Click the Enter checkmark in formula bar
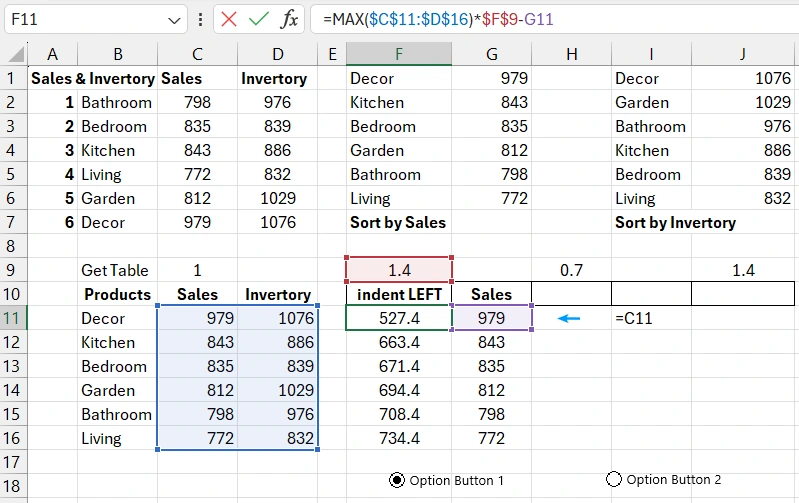The width and height of the screenshot is (799, 503). point(259,19)
